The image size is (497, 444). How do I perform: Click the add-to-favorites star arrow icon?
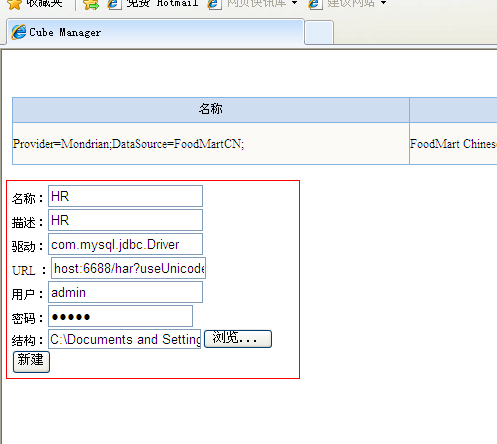click(91, 4)
